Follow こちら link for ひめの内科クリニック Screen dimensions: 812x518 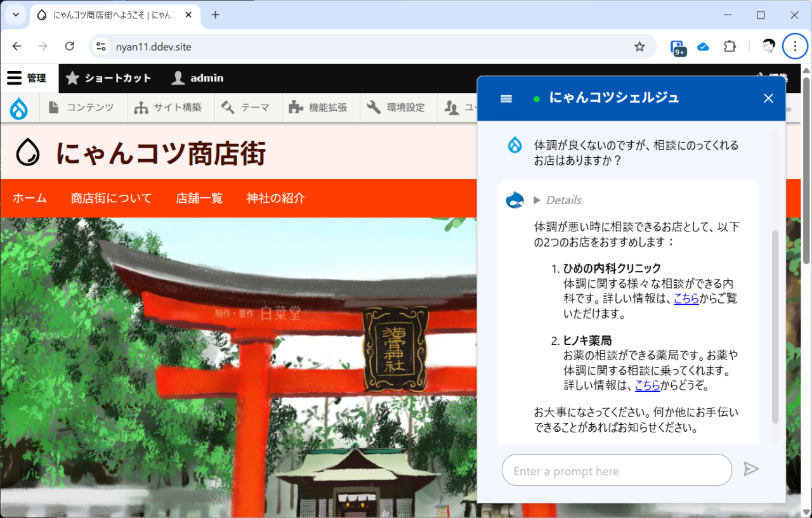(x=686, y=299)
